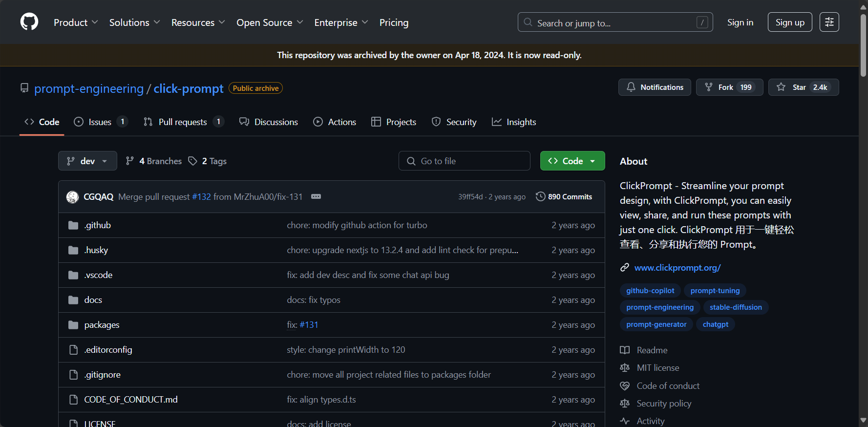Open 'style: change printWidth to 120' commit
The width and height of the screenshot is (868, 427).
(346, 350)
